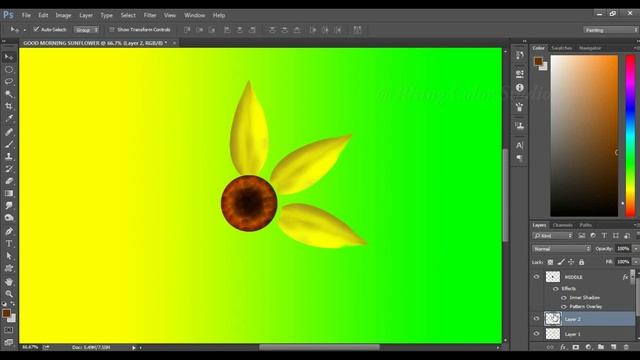640x360 pixels.
Task: Open status bar info arrow menu
Action: pyautogui.click(x=133, y=348)
